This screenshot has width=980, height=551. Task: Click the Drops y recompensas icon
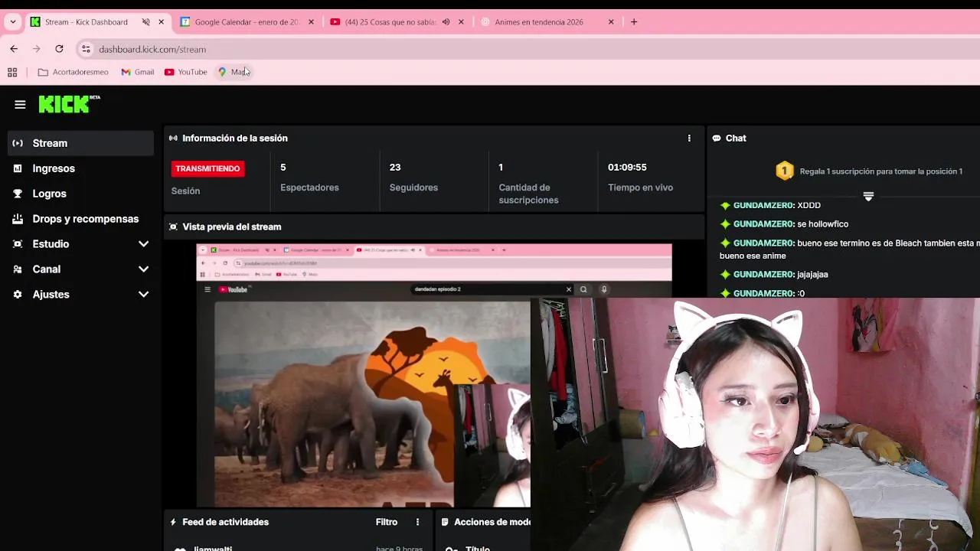(x=18, y=219)
